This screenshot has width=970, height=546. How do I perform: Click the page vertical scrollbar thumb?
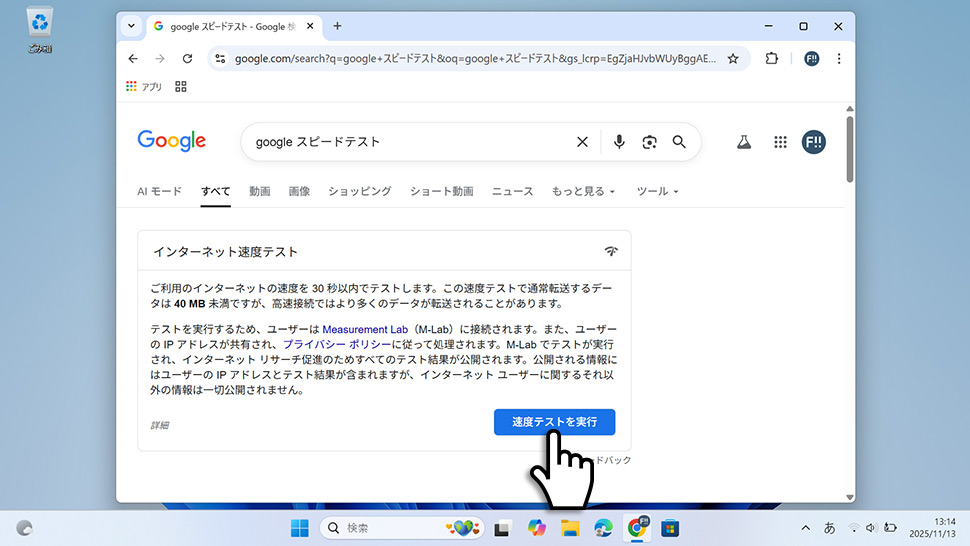click(x=849, y=148)
